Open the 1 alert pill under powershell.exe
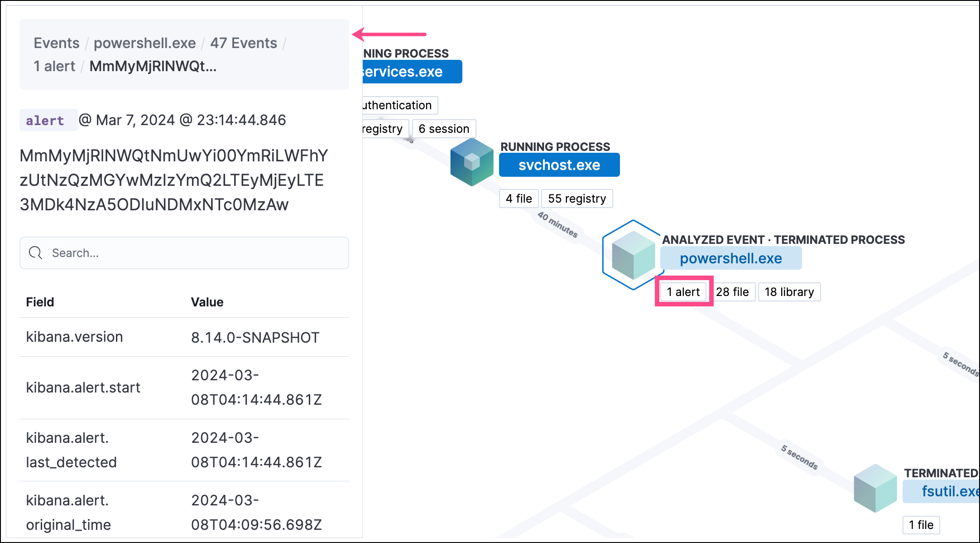The width and height of the screenshot is (980, 543). [683, 292]
